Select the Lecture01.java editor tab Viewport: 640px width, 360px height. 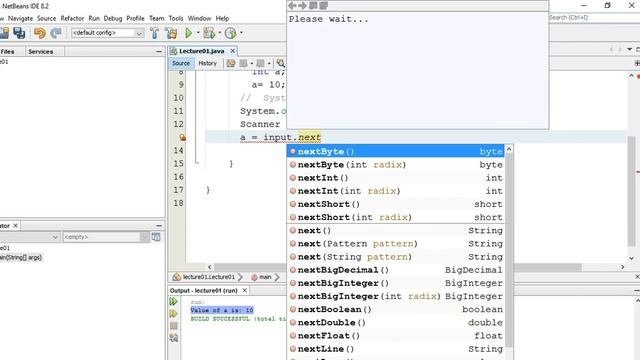coord(201,51)
